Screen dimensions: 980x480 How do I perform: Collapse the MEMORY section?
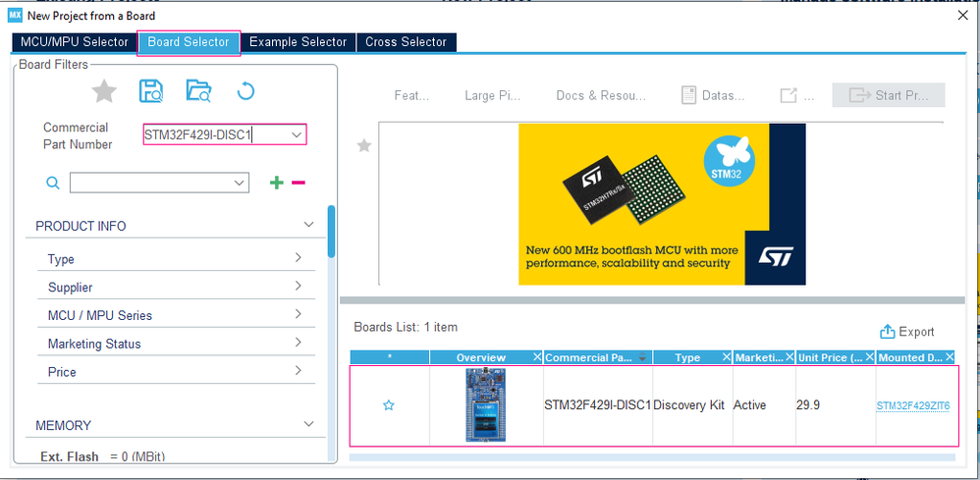point(308,424)
